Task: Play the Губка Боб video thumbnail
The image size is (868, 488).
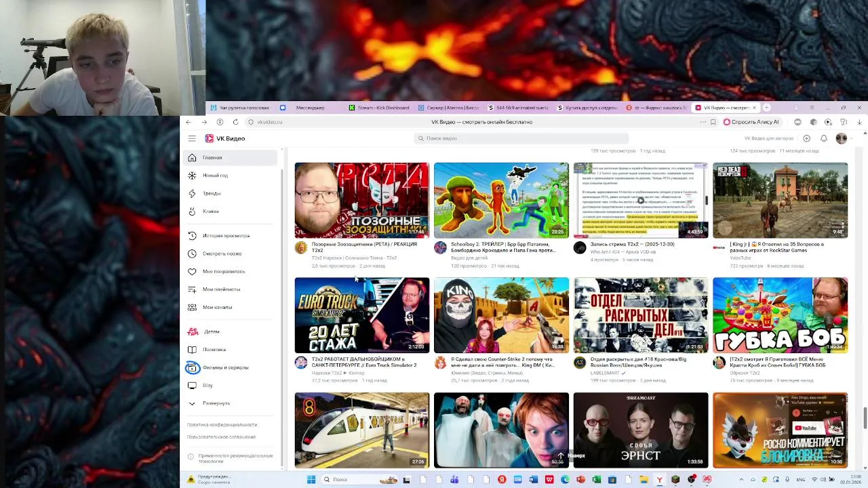Action: [780, 315]
